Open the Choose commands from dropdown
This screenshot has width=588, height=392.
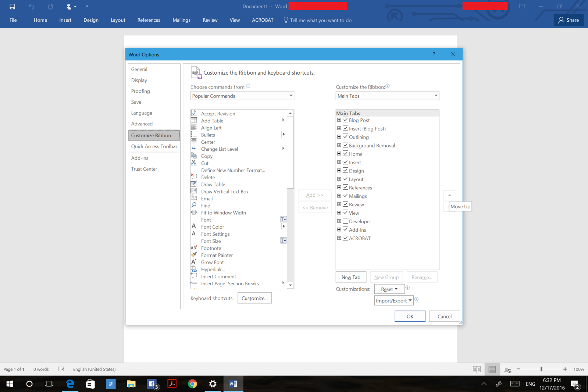242,96
